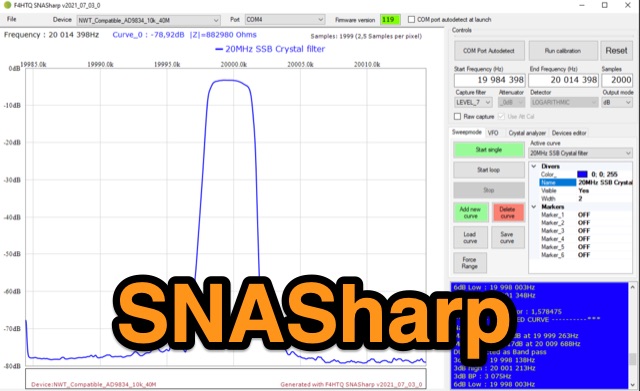Viewport: 640px width, 391px height.
Task: Open the Port COM4 dropdown
Action: [285, 20]
